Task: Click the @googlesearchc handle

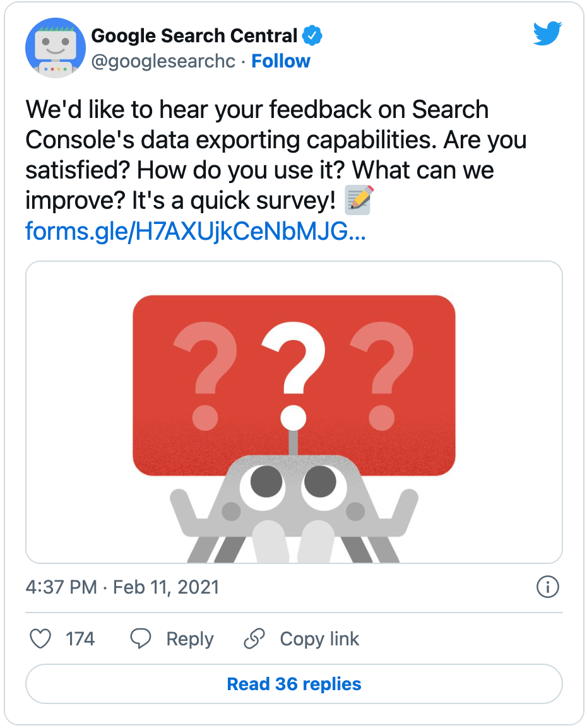Action: tap(163, 61)
